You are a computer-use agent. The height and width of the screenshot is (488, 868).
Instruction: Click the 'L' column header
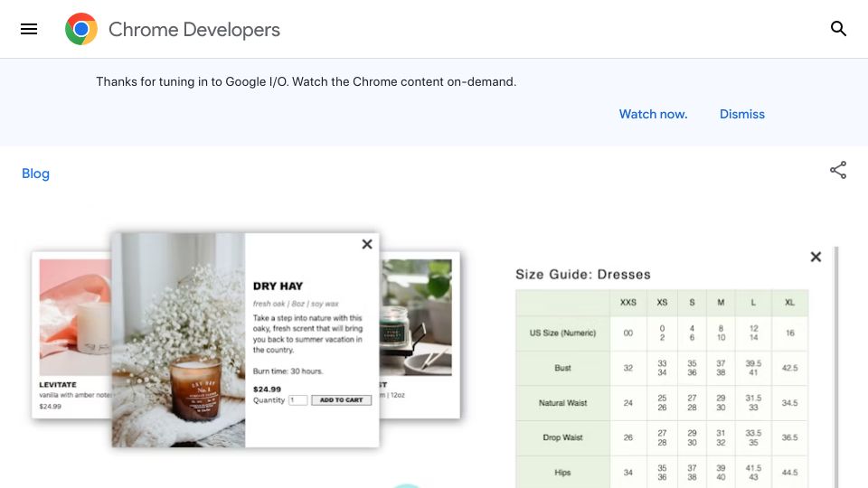[753, 303]
